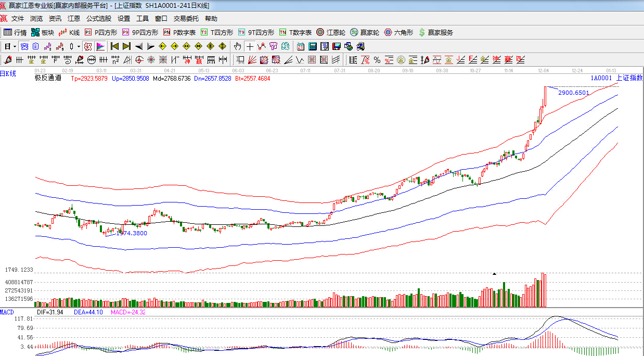Toggle the crosshair cursor button
644x356 pixels.
[250, 46]
